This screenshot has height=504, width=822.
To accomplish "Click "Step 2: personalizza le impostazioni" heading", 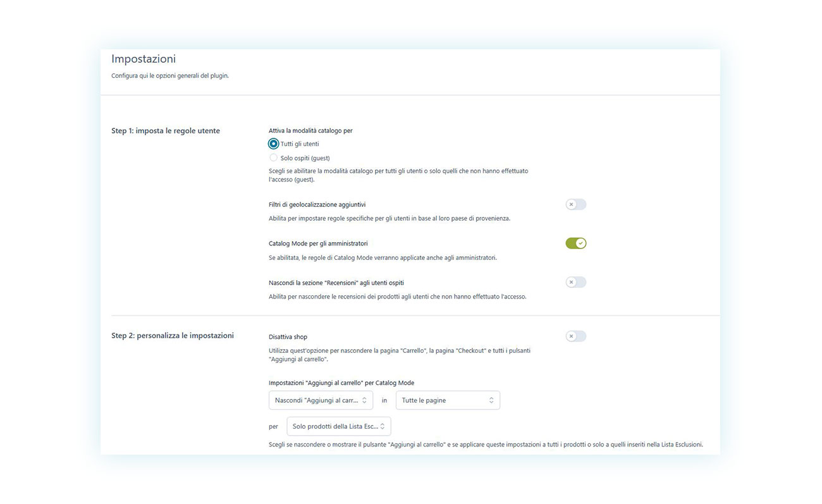I will pyautogui.click(x=173, y=336).
